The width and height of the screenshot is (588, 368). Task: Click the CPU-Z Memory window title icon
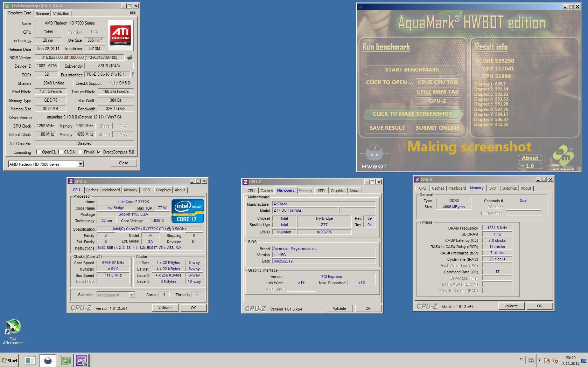coord(417,179)
